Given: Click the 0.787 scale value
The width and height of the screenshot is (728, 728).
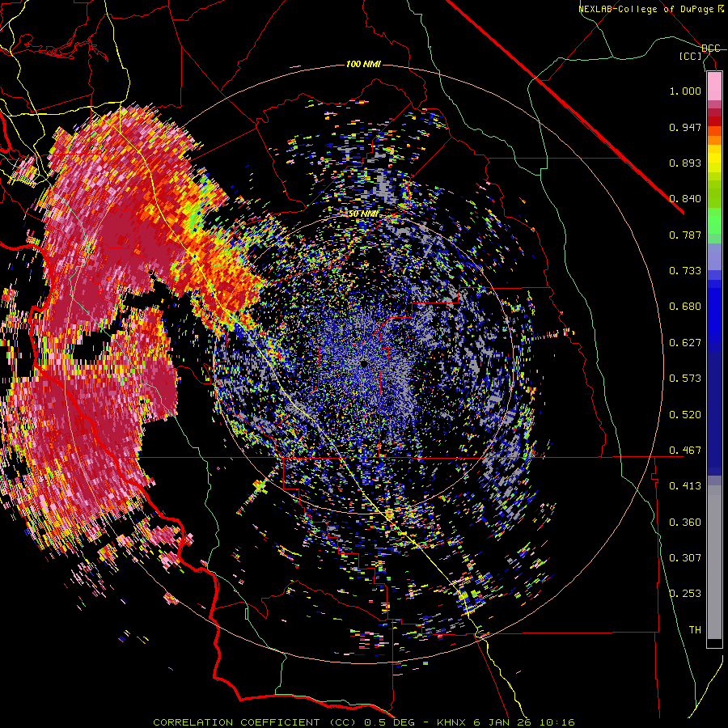Looking at the screenshot, I should 685,235.
